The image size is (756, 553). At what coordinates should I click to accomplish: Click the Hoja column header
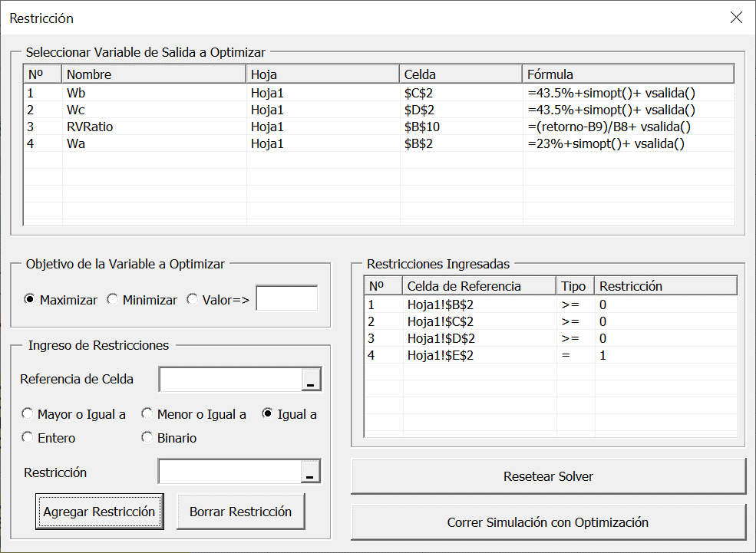[322, 74]
